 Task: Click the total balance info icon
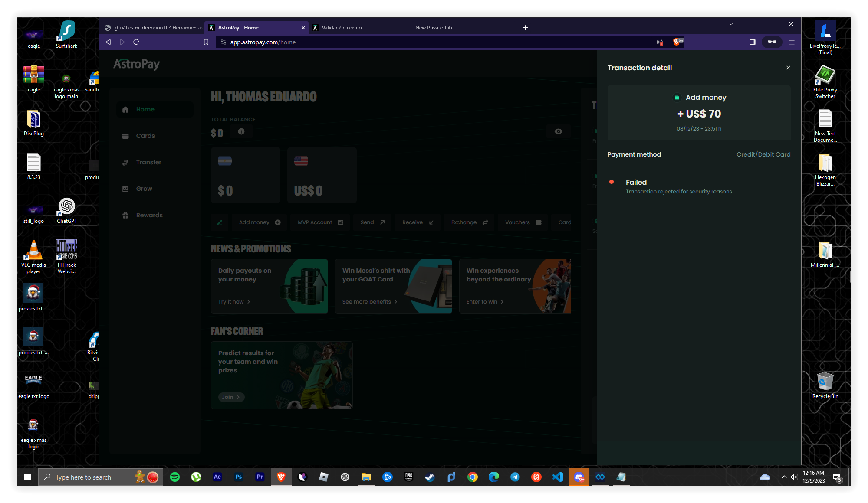tap(241, 131)
